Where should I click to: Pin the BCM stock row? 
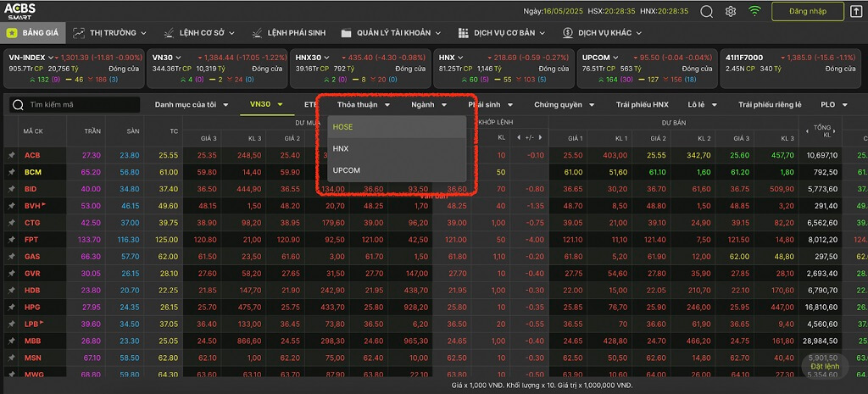[11, 172]
